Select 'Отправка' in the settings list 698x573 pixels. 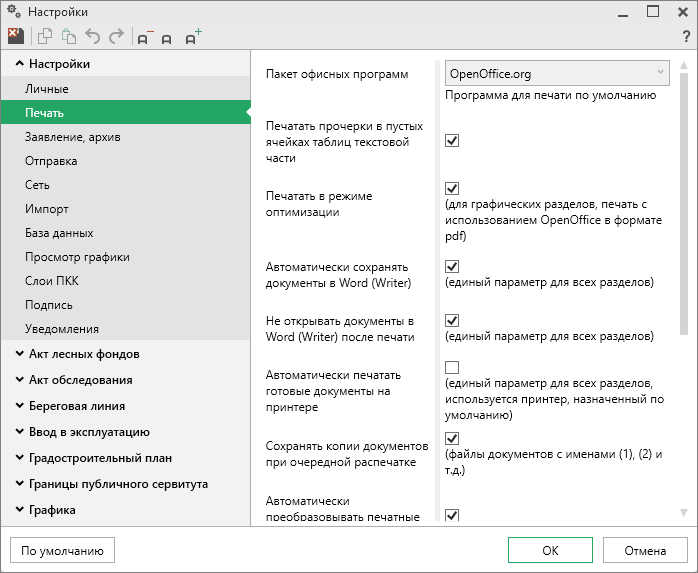(51, 161)
